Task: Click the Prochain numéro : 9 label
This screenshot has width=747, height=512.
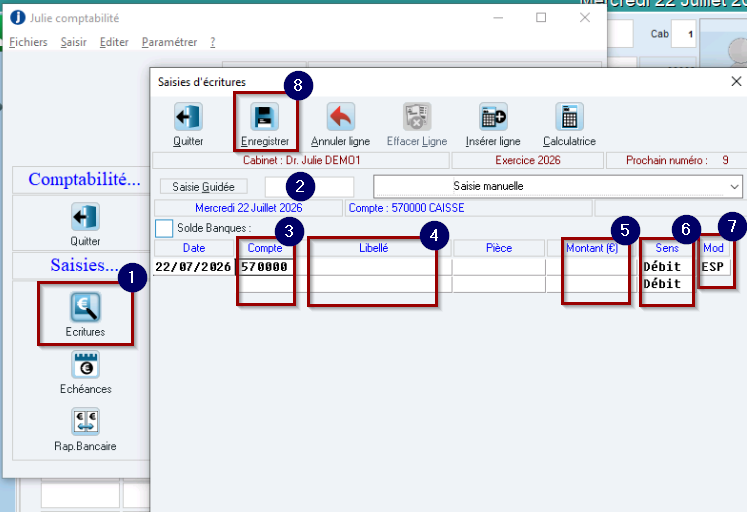Action: (677, 161)
